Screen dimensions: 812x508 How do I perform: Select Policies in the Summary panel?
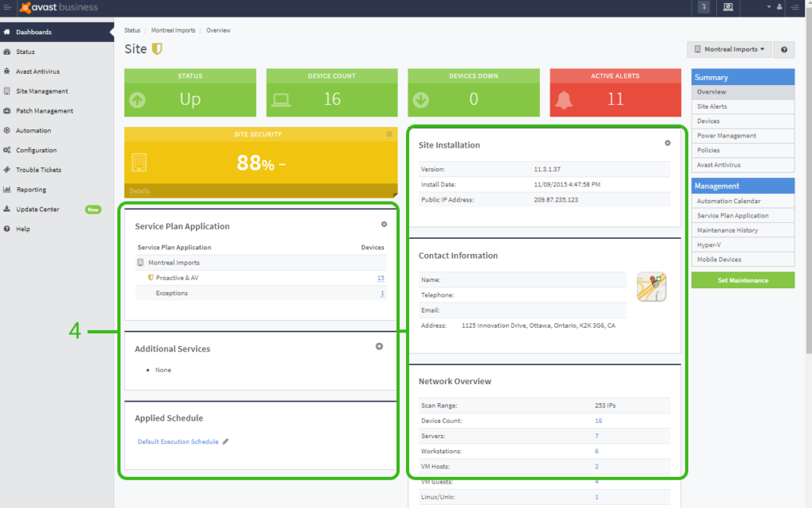742,150
